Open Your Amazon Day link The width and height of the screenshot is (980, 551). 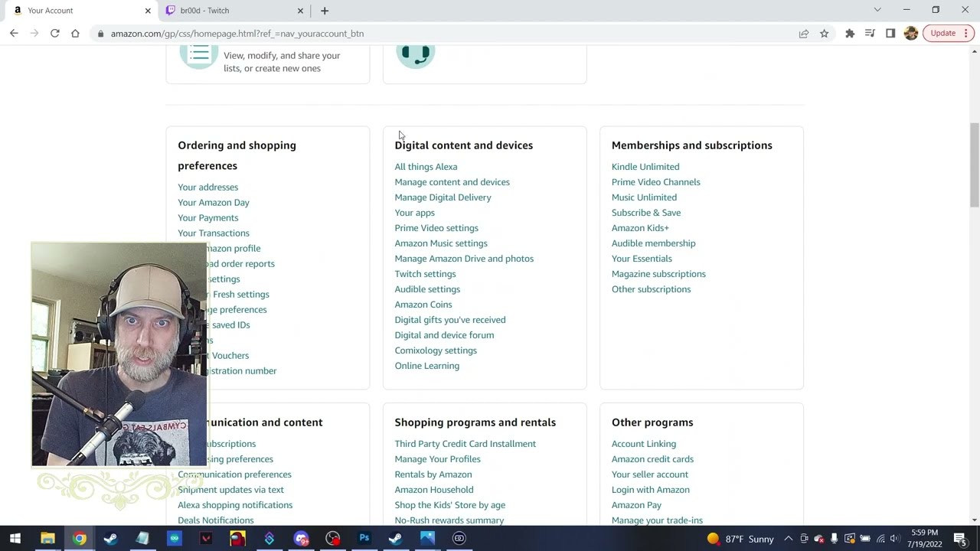[214, 202]
